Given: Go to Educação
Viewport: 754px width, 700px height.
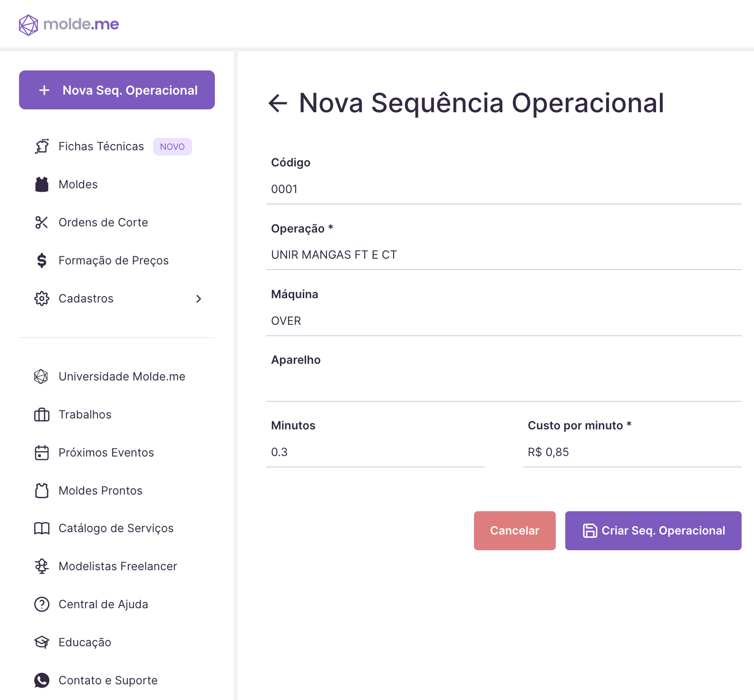Looking at the screenshot, I should click(117, 642).
